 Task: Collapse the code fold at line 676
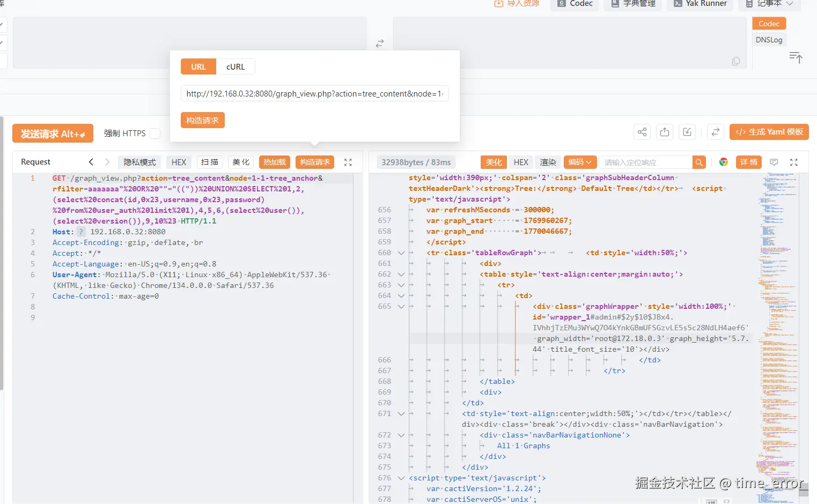point(401,478)
